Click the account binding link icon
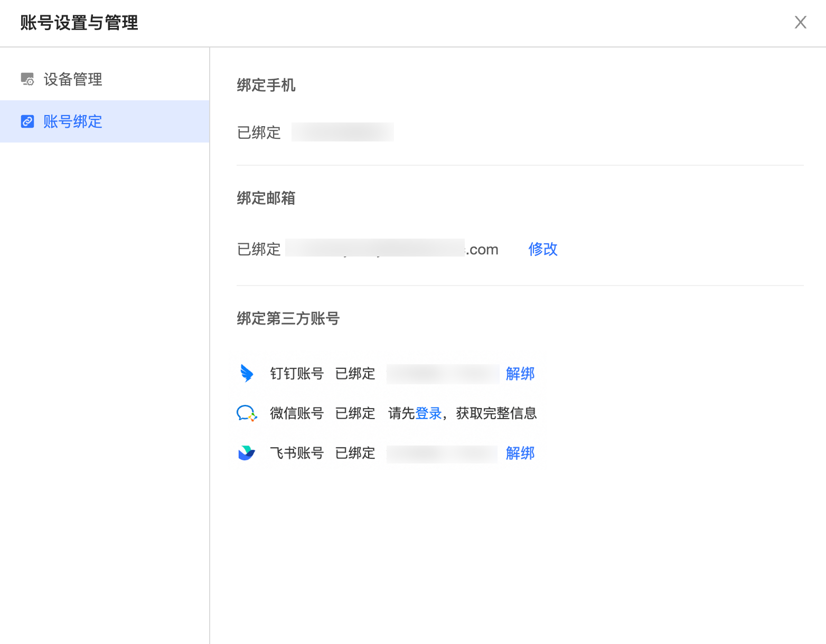 tap(27, 121)
